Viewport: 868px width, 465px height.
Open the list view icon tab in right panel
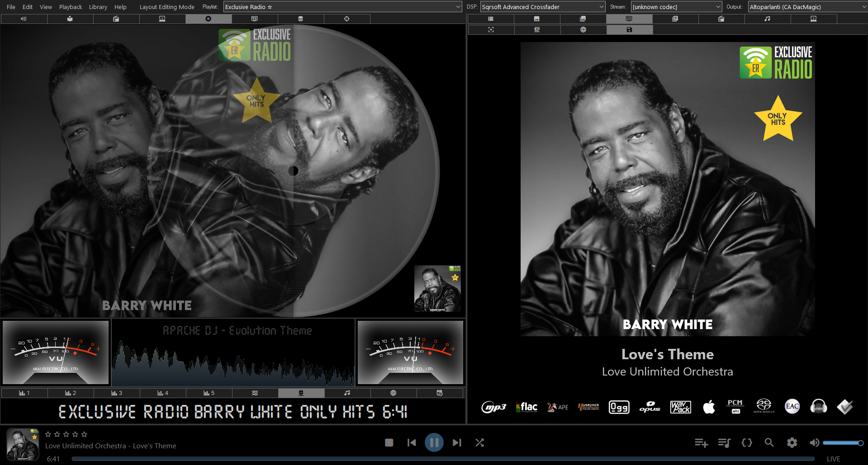[491, 19]
